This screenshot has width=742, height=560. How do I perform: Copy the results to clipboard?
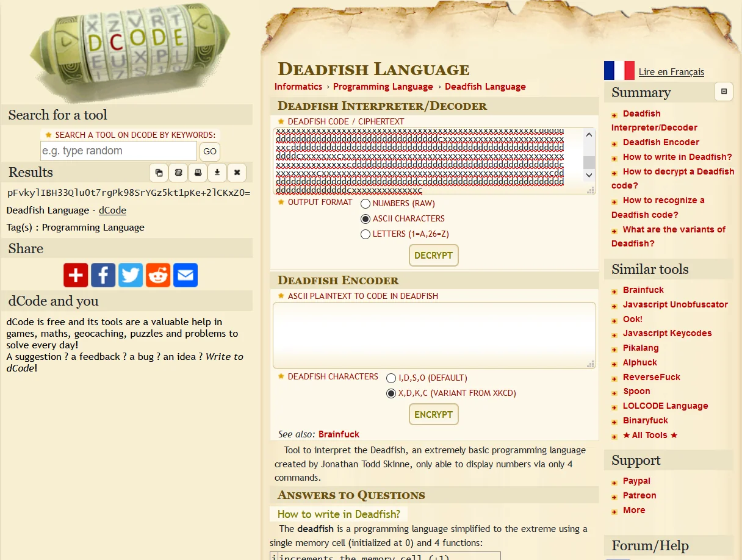159,173
